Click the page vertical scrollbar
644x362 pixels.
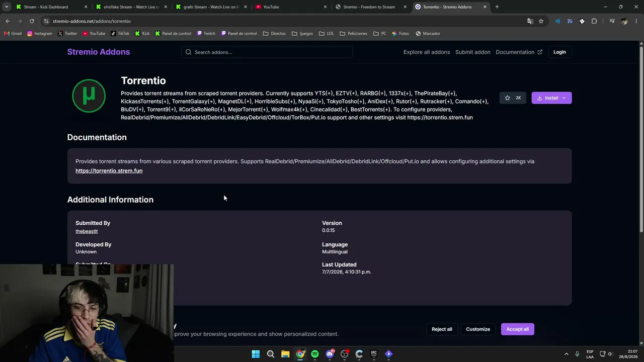point(641,138)
